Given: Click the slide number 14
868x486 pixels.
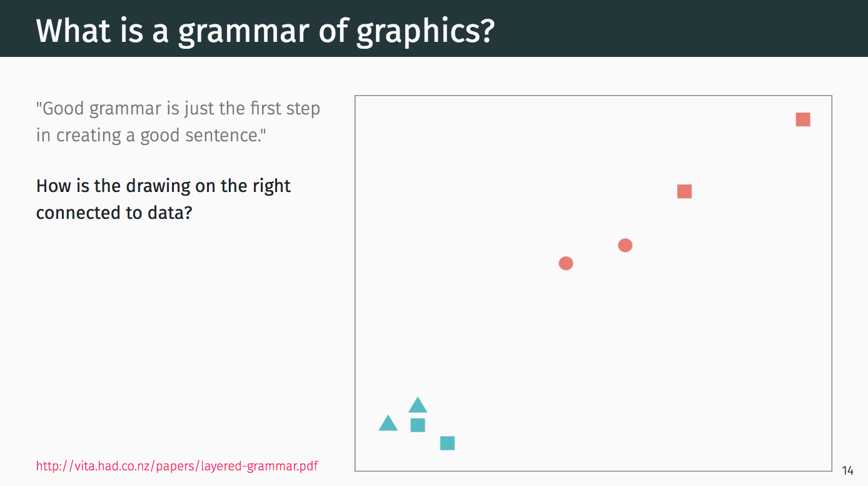Looking at the screenshot, I should point(848,470).
